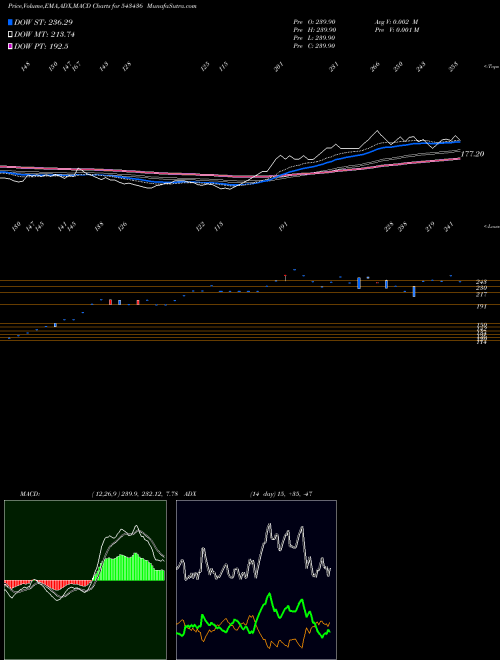Click the Pre L: 239.90 value
The image size is (500, 660).
314,38
